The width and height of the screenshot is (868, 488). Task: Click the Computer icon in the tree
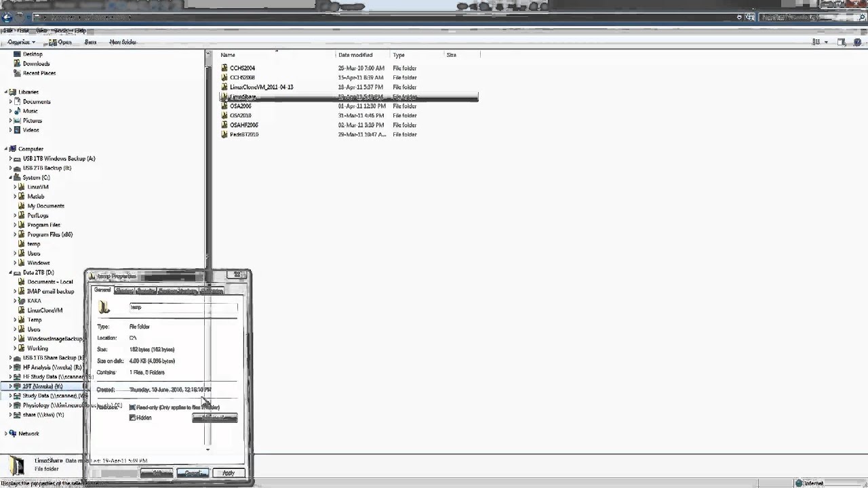point(13,149)
